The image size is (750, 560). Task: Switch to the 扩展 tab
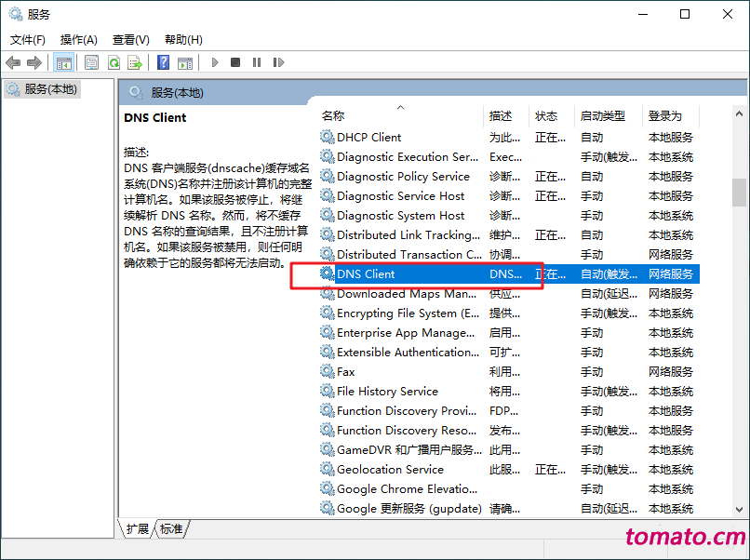[x=138, y=529]
